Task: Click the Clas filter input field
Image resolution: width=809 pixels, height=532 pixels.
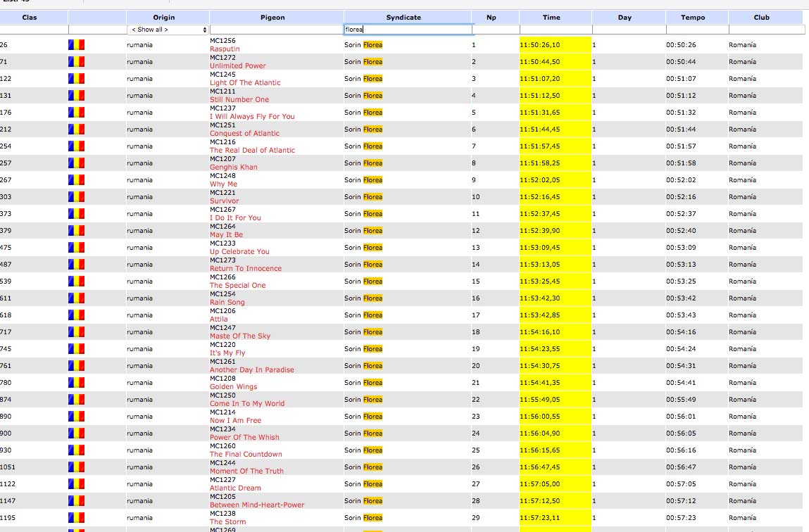Action: (x=34, y=30)
